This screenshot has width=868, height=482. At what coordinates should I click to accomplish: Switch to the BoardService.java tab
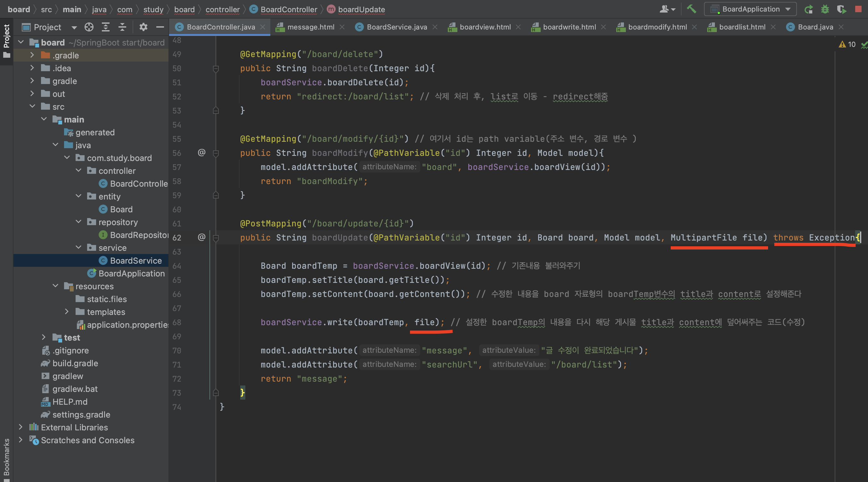pyautogui.click(x=396, y=27)
